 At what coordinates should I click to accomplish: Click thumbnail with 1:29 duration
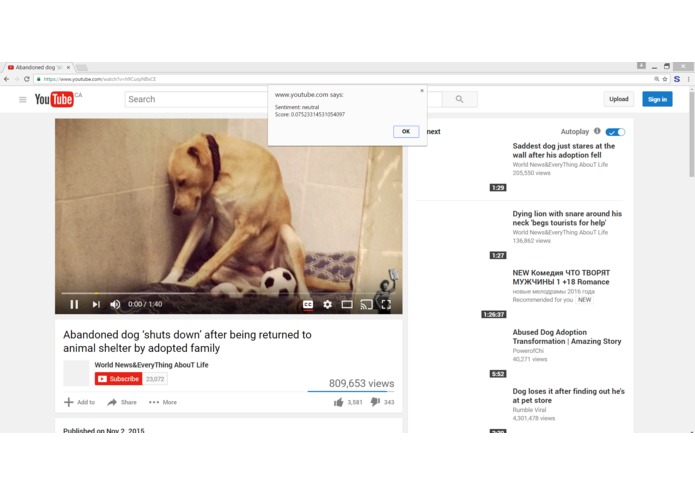pos(462,166)
